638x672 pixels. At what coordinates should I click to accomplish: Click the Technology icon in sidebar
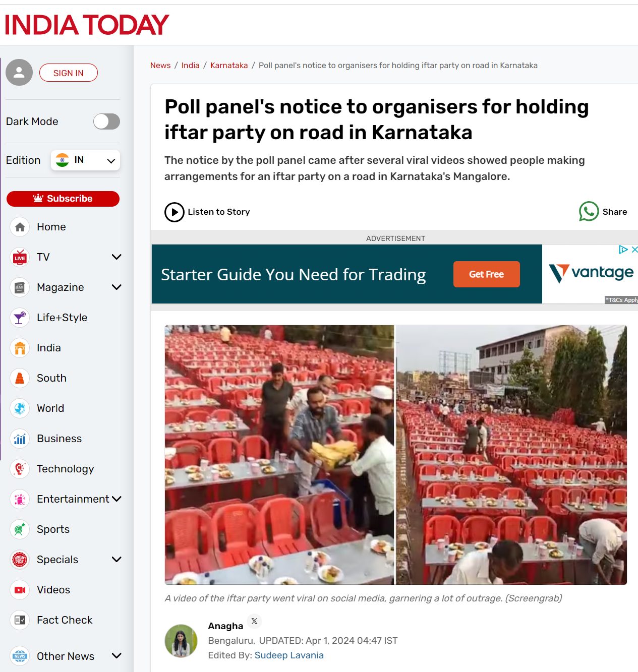coord(20,469)
